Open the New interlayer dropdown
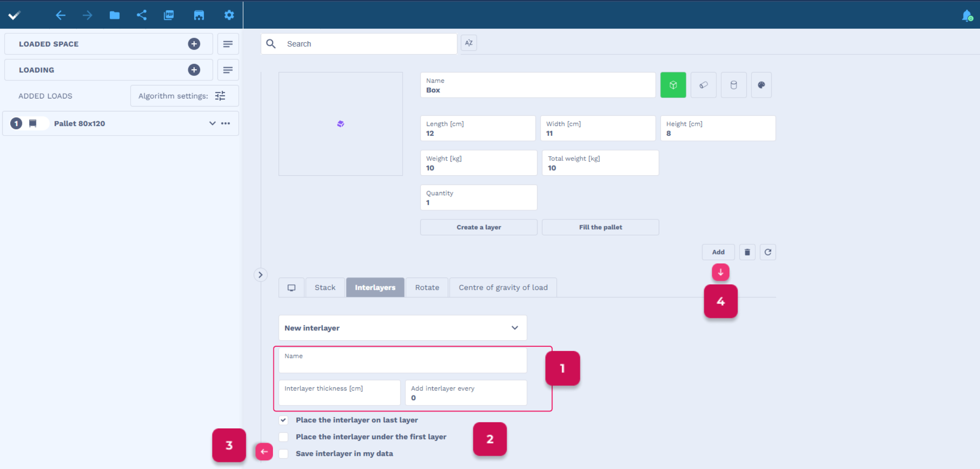This screenshot has height=469, width=980. pos(403,328)
